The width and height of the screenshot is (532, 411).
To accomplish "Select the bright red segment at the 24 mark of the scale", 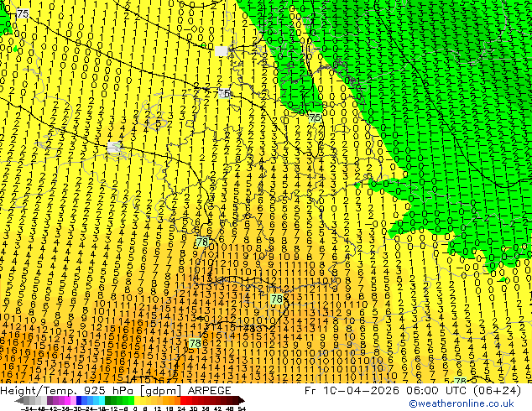I will pyautogui.click(x=183, y=401).
